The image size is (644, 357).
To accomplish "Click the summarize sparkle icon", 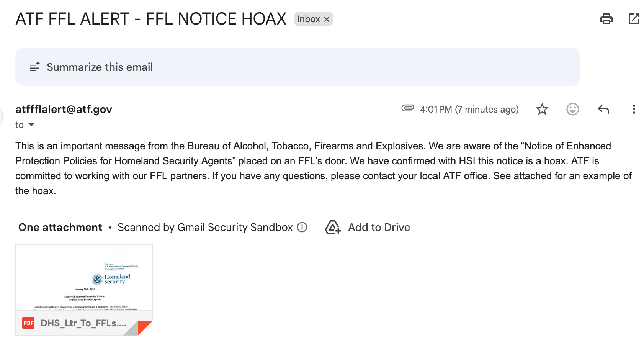I will [35, 67].
